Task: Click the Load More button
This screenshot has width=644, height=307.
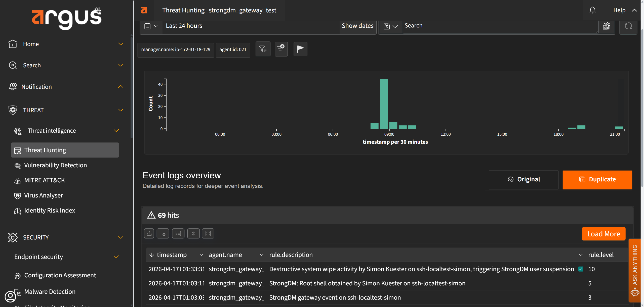Action: [x=603, y=234]
